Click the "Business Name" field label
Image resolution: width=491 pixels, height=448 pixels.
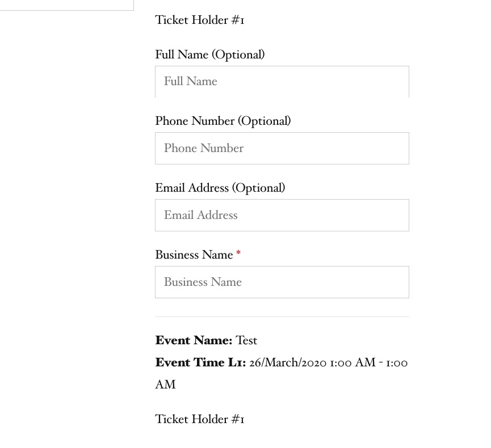194,255
